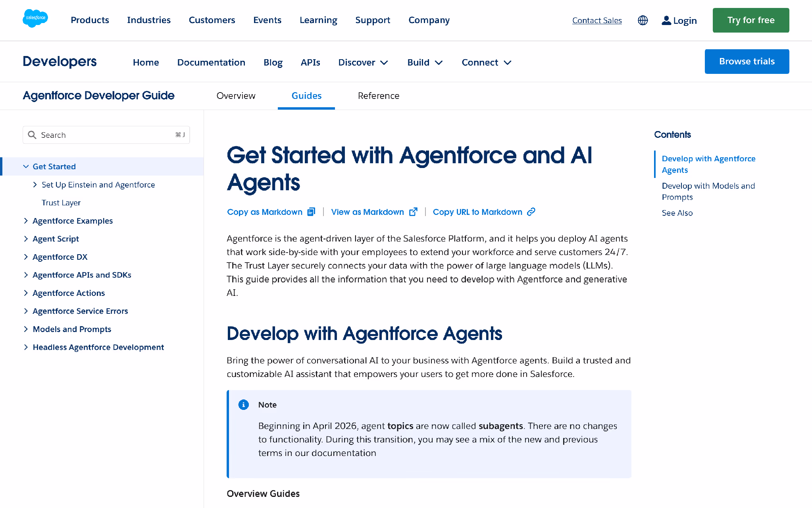Jump to Develop with Models and Prompts in Contents

coord(708,191)
